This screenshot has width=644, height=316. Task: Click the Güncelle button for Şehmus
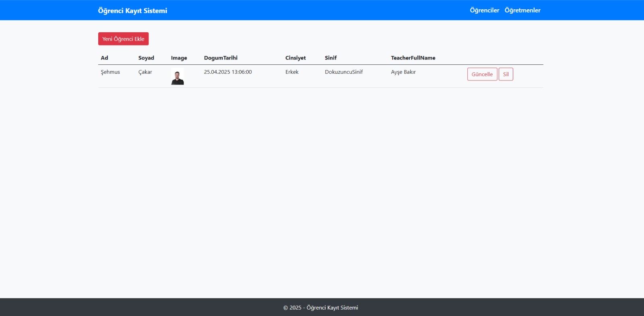coord(482,74)
